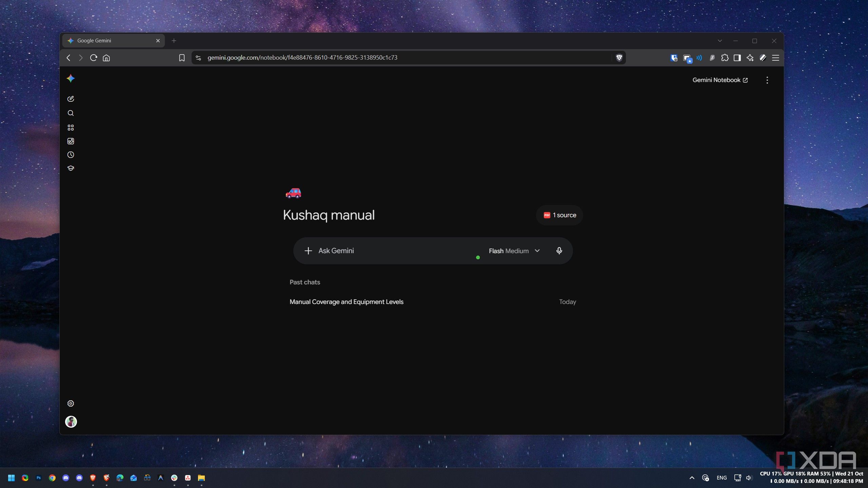Image resolution: width=868 pixels, height=488 pixels.
Task: Go to the browser home page
Action: (x=106, y=58)
